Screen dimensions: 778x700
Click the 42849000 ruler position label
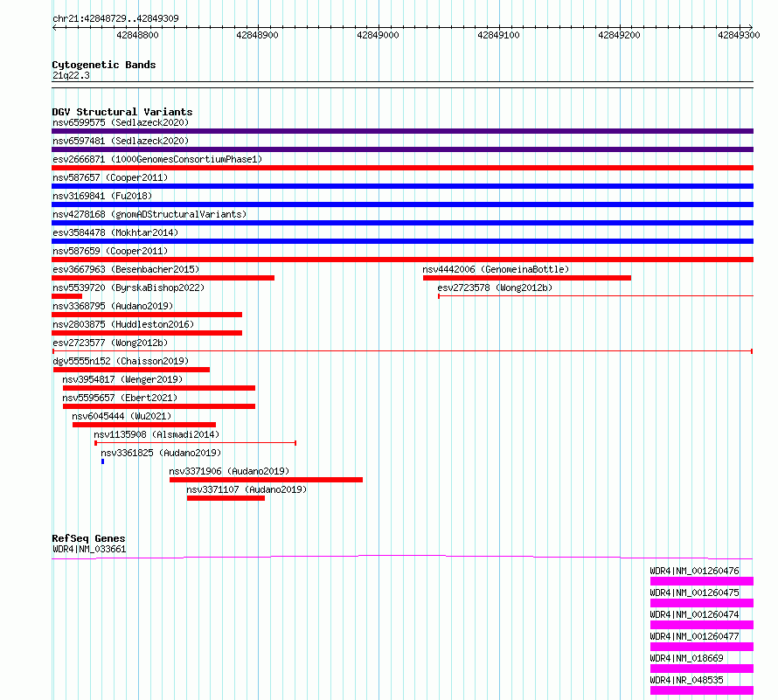click(x=379, y=35)
